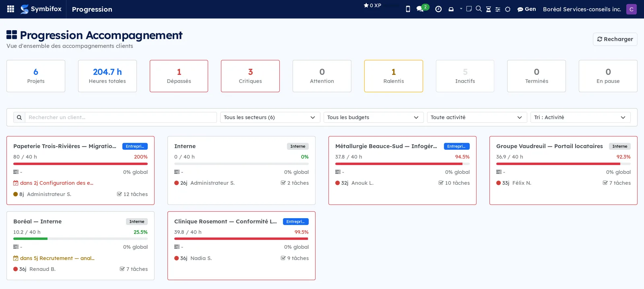Open the Interne project card title
The width and height of the screenshot is (644, 289).
click(185, 146)
